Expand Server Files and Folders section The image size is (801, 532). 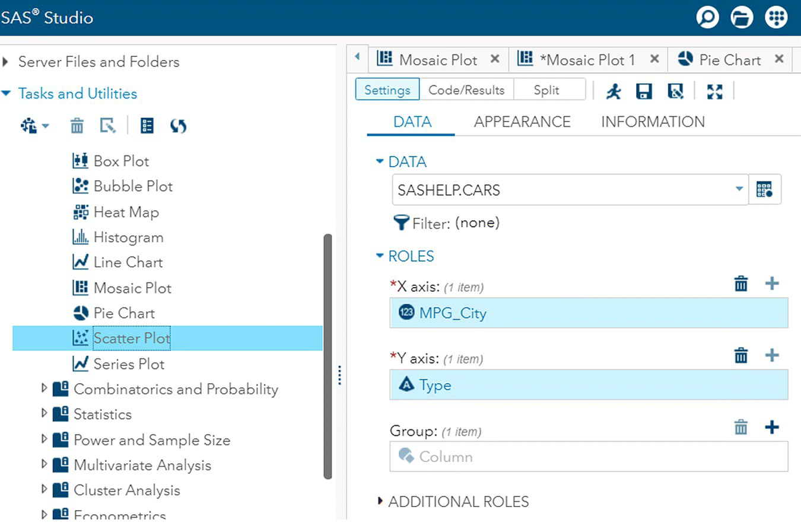tap(6, 62)
